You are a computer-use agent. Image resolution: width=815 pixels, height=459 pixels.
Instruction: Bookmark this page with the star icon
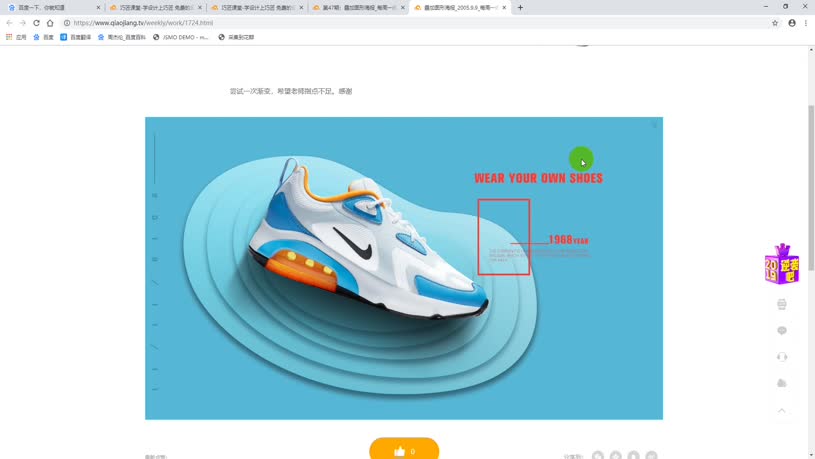coord(775,23)
